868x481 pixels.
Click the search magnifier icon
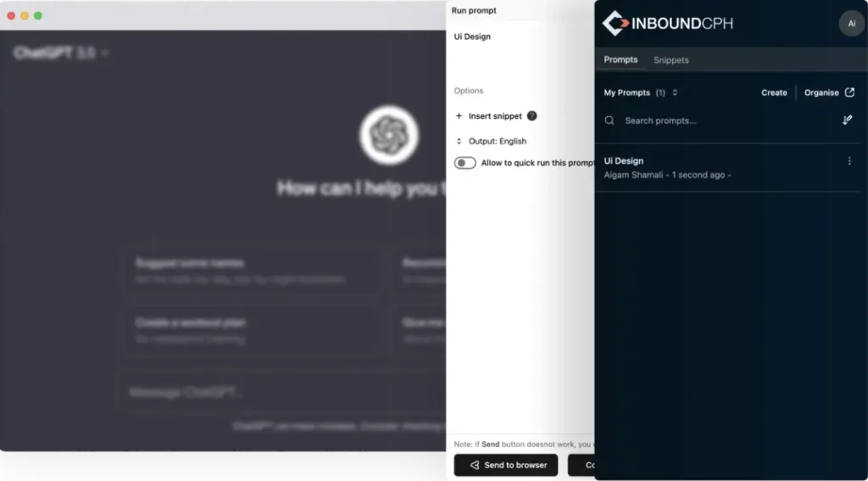coord(609,120)
